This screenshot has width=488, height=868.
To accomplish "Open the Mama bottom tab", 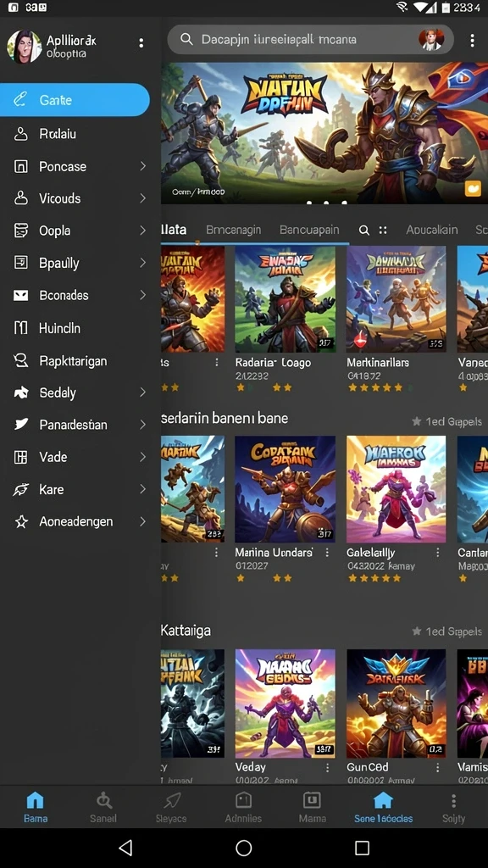I will coord(312,807).
